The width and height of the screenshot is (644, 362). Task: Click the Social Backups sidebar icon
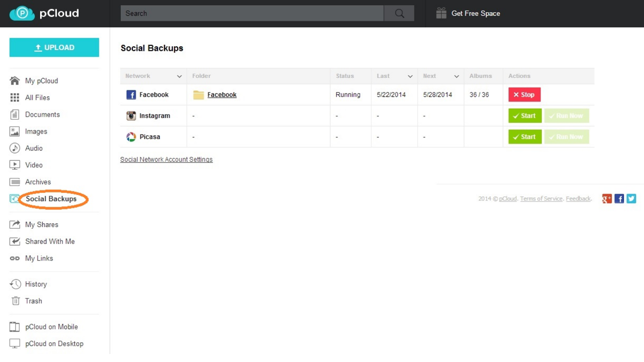pos(14,199)
